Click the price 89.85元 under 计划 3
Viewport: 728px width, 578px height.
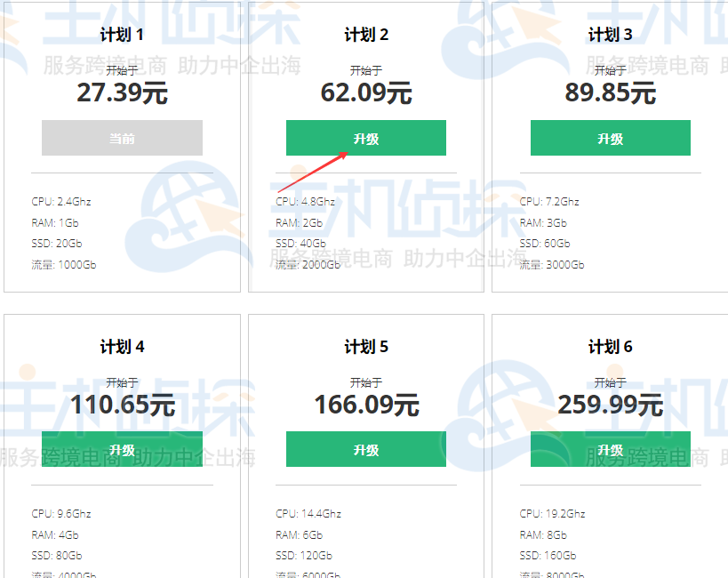(610, 92)
